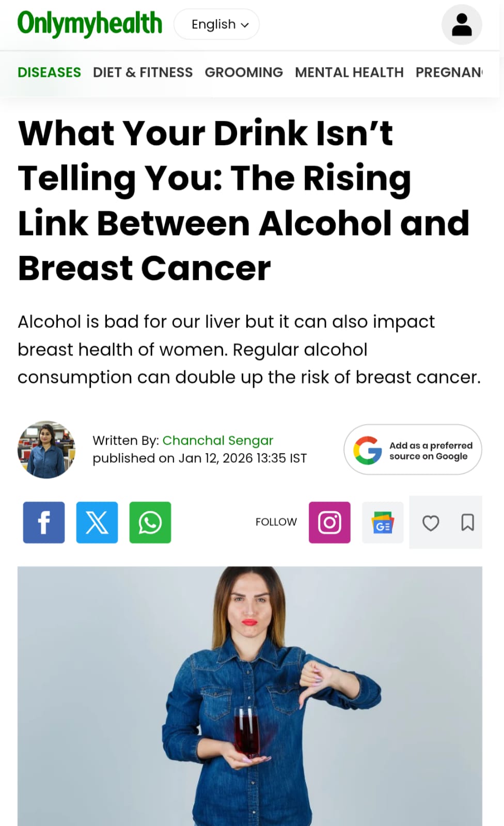
Task: Select the MENTAL HEALTH tab
Action: (x=349, y=72)
